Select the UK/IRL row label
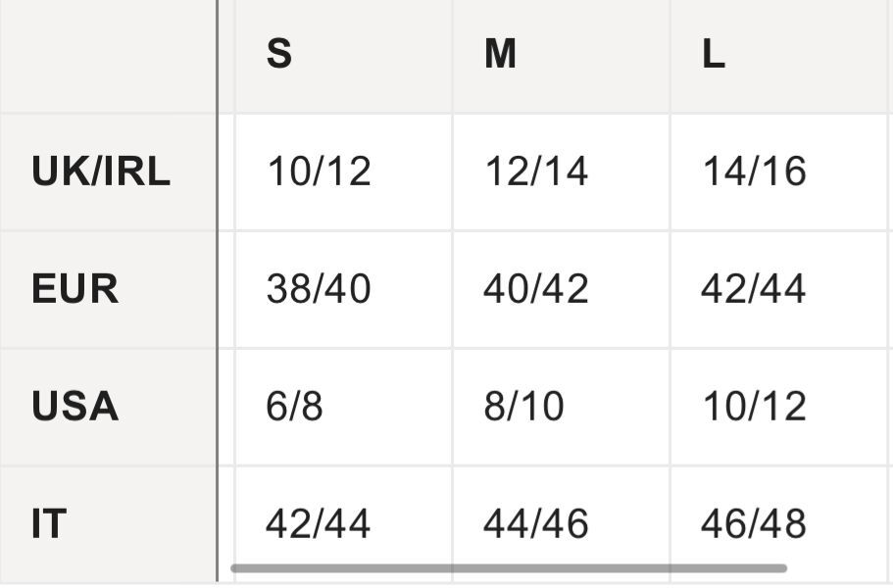This screenshot has height=588, width=893. (x=101, y=171)
